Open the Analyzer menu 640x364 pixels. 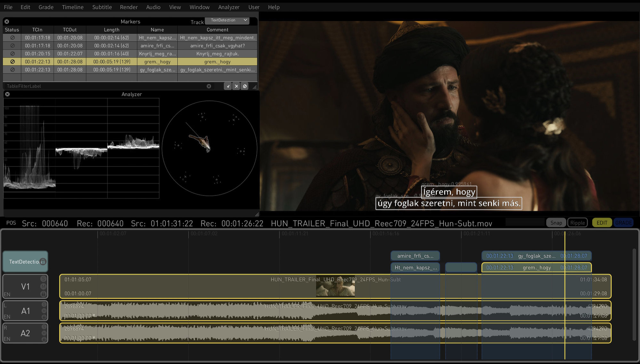click(229, 7)
